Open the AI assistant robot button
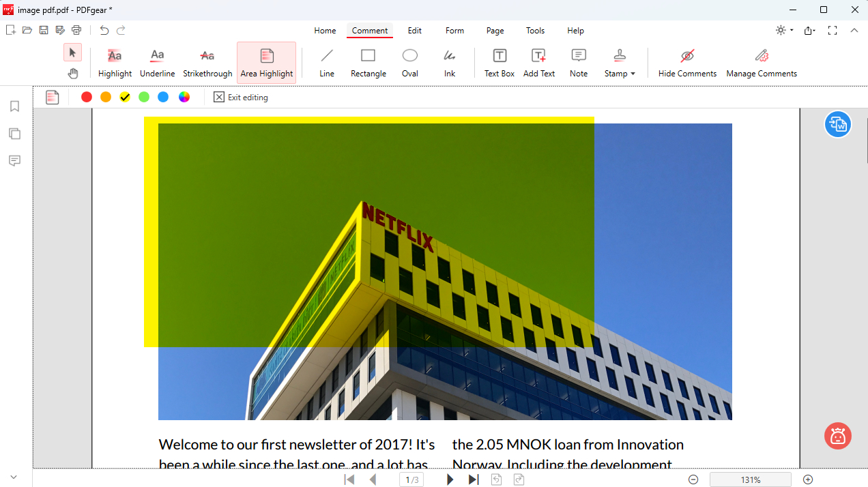 (838, 435)
